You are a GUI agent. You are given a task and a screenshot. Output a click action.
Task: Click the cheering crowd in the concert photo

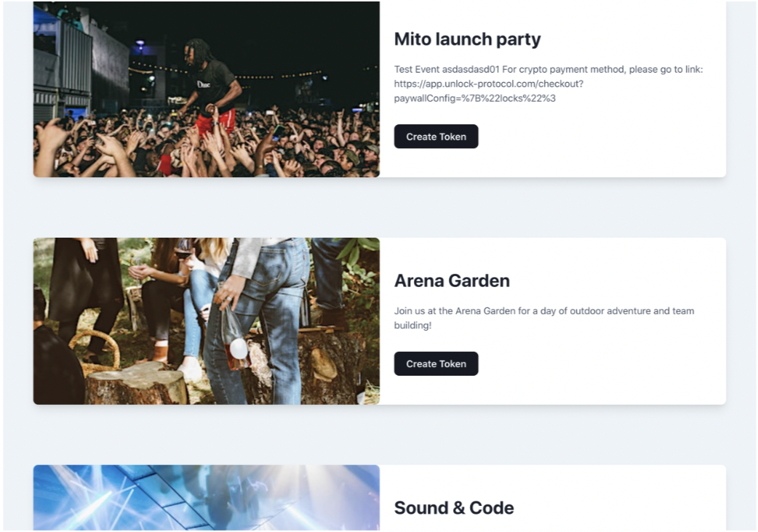pos(207,145)
